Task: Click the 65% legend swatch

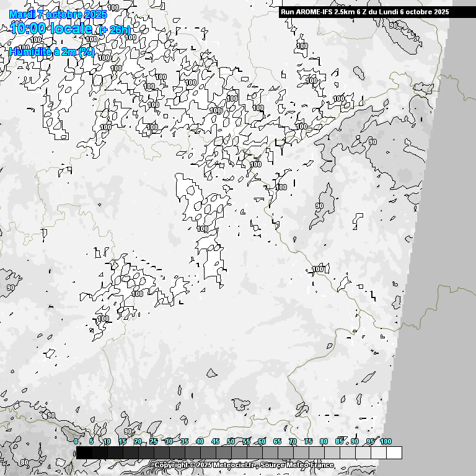Action: click(x=285, y=453)
